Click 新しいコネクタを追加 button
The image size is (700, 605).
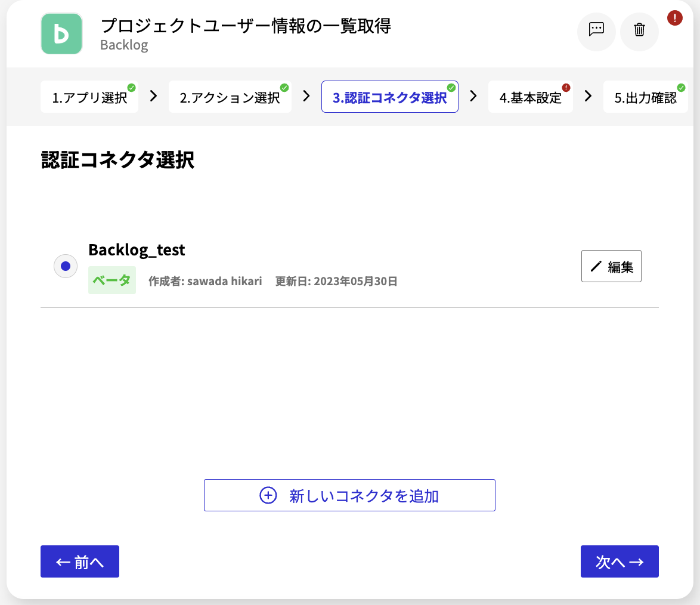[x=349, y=495]
